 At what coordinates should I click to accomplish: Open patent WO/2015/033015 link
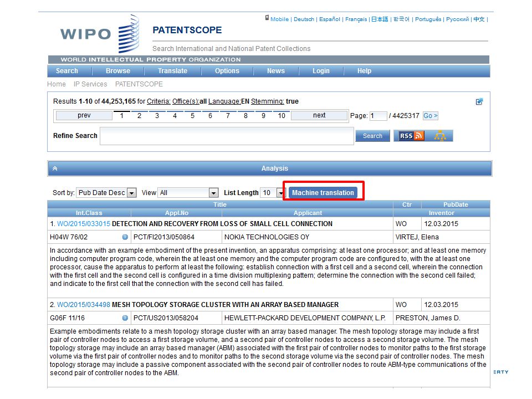pos(84,224)
